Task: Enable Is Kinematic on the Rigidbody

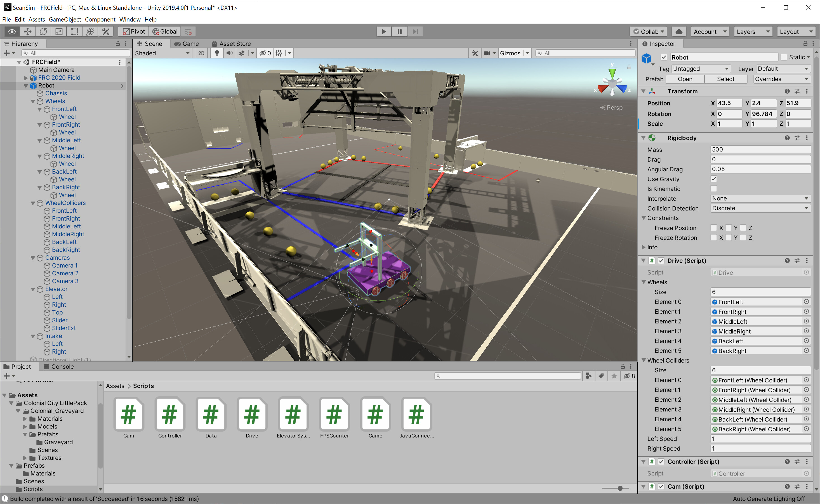Action: (x=714, y=188)
